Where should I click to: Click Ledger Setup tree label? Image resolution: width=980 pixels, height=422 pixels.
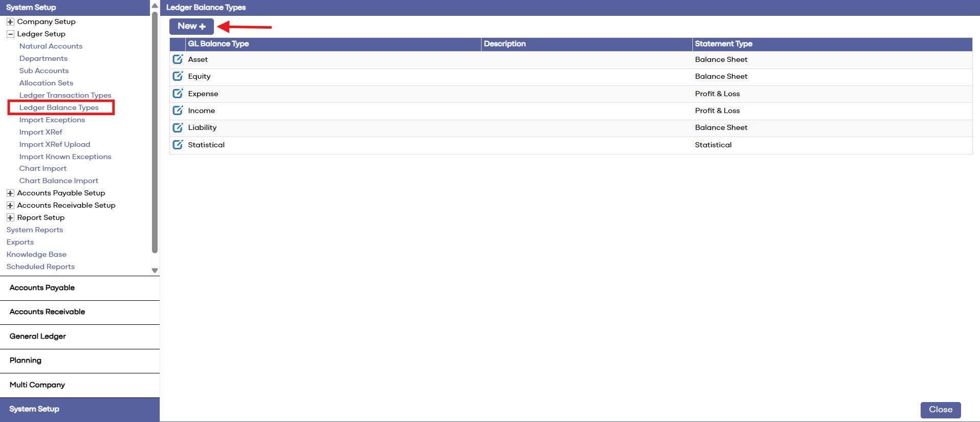pos(41,34)
